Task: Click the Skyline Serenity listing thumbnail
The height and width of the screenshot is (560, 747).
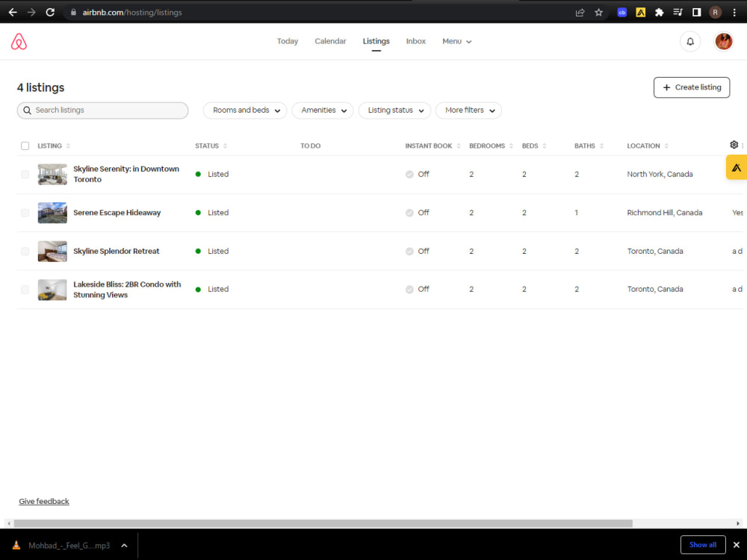Action: point(52,174)
